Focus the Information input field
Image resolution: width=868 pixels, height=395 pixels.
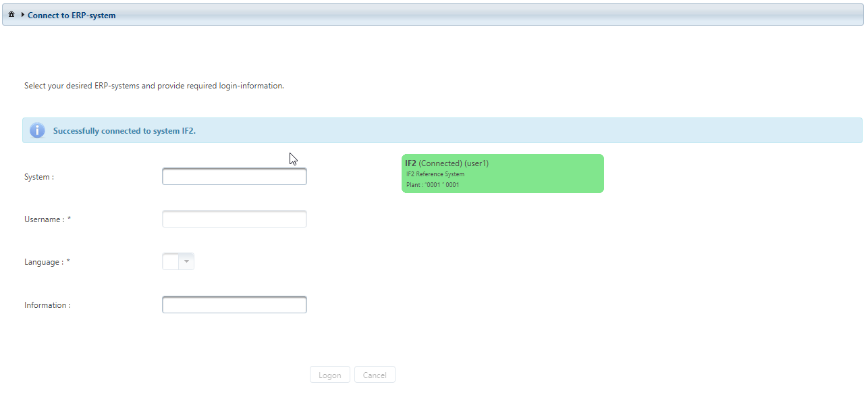(x=234, y=305)
